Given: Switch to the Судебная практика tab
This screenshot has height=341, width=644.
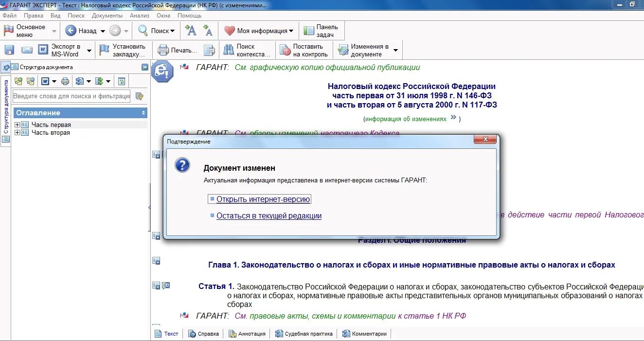Looking at the screenshot, I should click(x=304, y=334).
